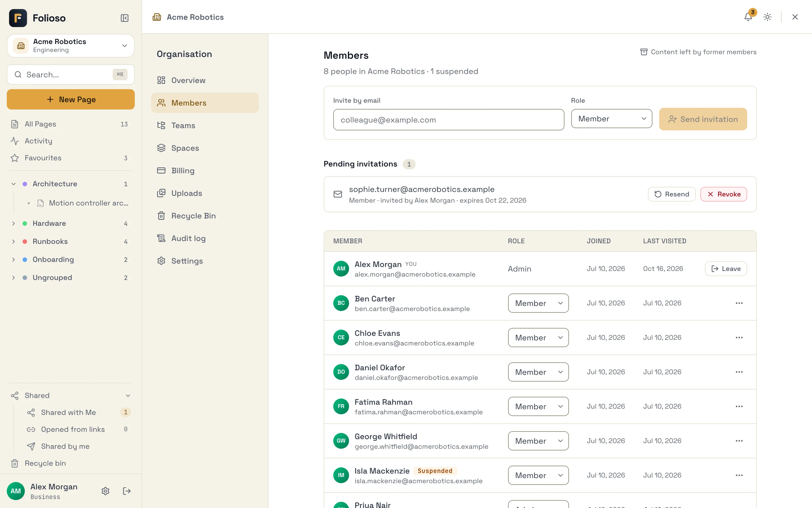The image size is (812, 508).
Task: Open more options for Daniel Okafor
Action: [739, 372]
